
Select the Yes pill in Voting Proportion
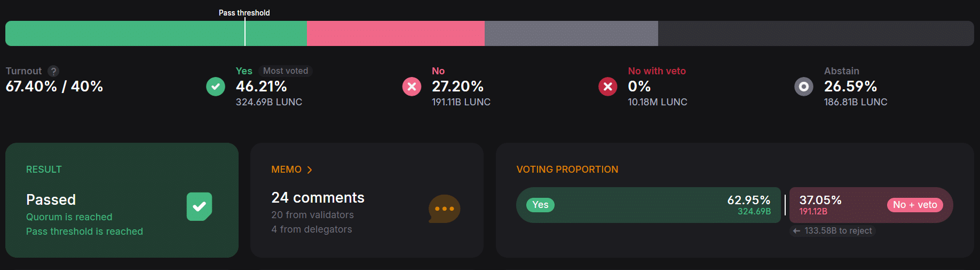point(540,205)
